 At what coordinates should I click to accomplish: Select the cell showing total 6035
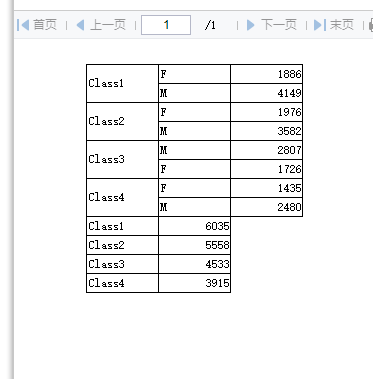click(x=195, y=226)
